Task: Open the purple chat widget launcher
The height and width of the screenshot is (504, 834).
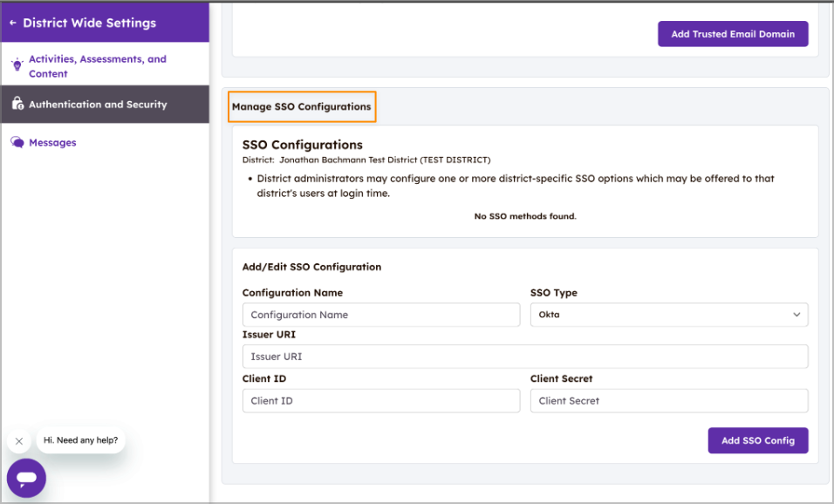Action: point(26,478)
